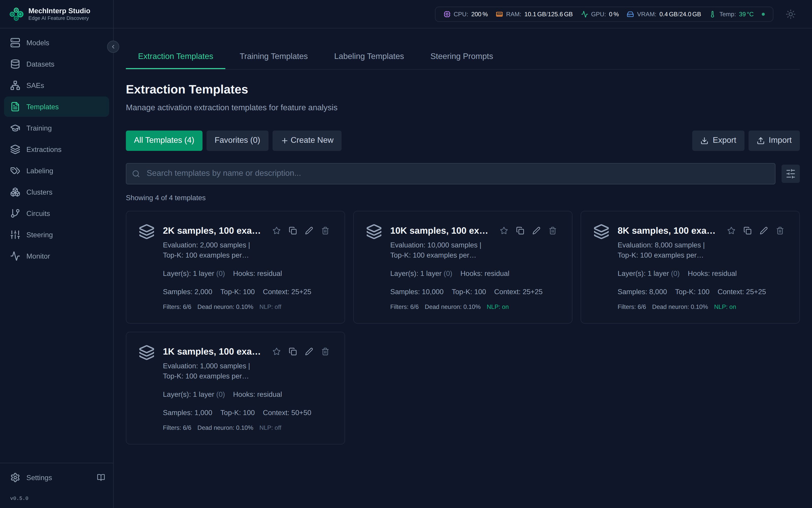This screenshot has height=508, width=812.
Task: Click 'Context: 50+50' in the 1K card
Action: click(287, 412)
